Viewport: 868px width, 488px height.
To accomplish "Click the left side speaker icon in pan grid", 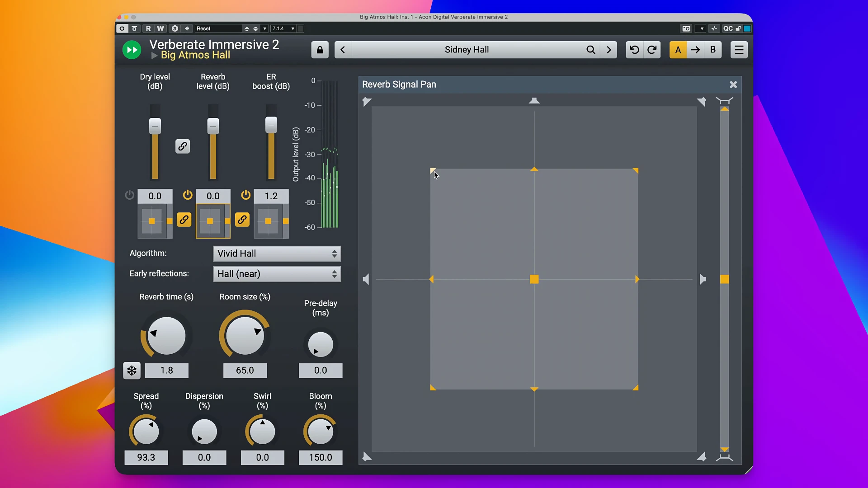I will (x=366, y=279).
